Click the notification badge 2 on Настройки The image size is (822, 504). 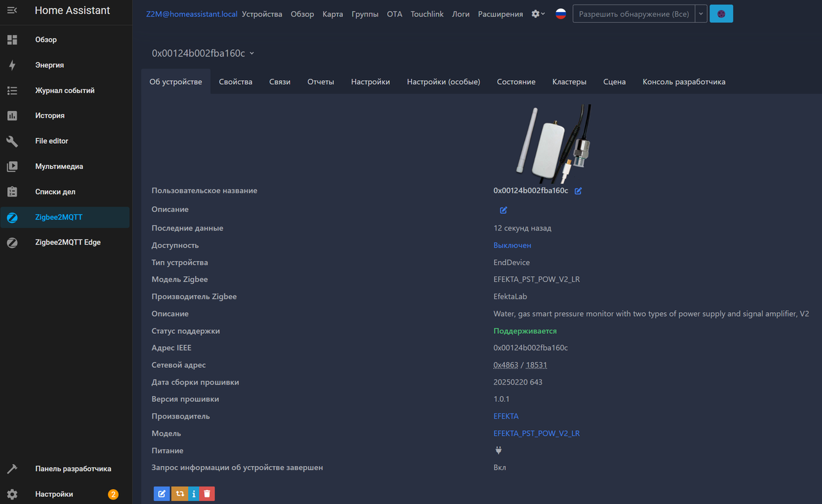tap(113, 494)
